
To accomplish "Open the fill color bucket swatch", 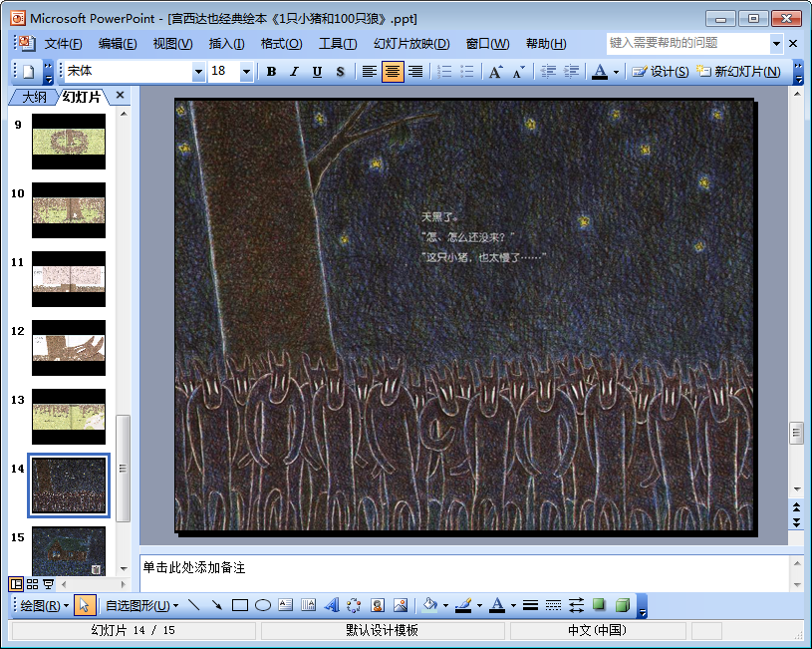I will [429, 605].
